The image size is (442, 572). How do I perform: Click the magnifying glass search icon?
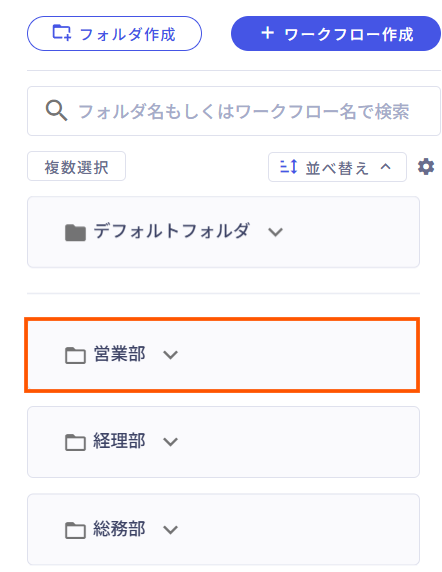pyautogui.click(x=56, y=111)
